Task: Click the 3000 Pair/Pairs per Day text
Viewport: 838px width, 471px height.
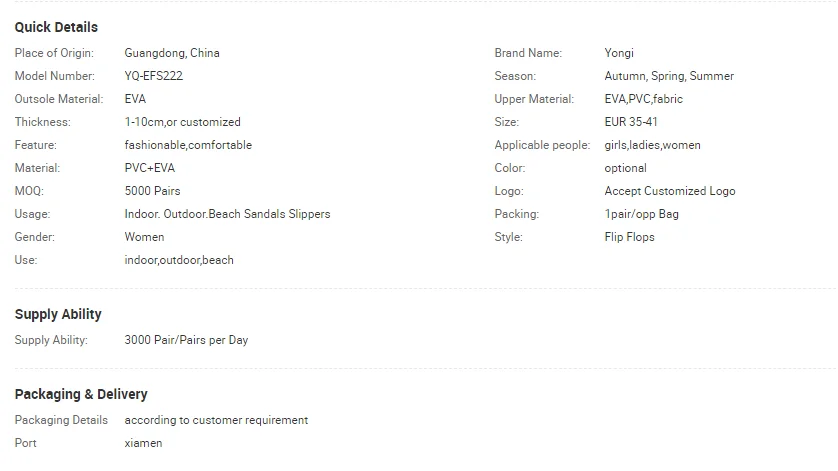Action: point(187,340)
